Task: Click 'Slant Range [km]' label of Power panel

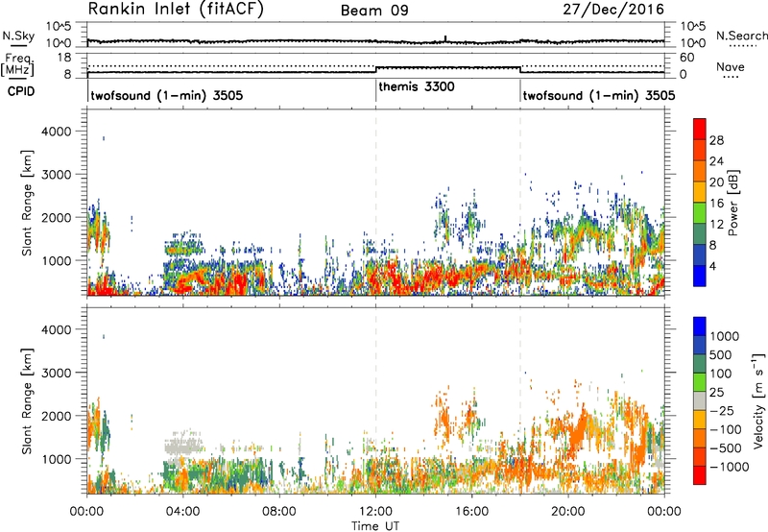Action: (27, 203)
